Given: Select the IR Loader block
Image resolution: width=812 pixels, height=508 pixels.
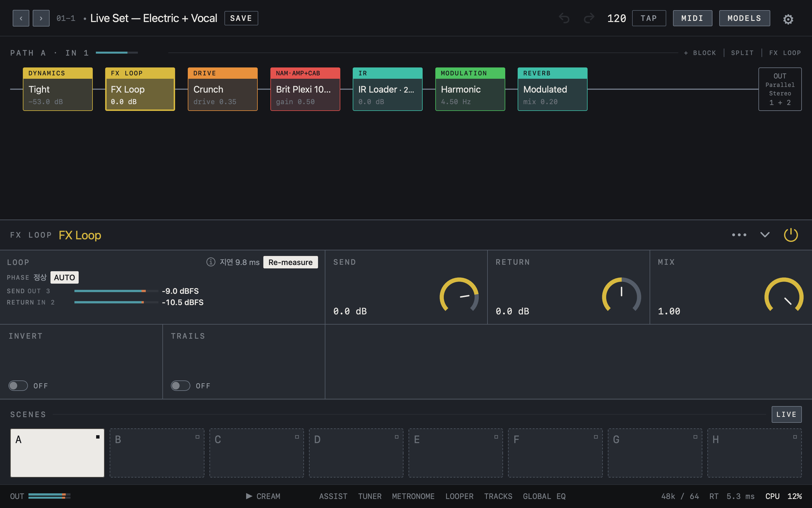Looking at the screenshot, I should 388,89.
